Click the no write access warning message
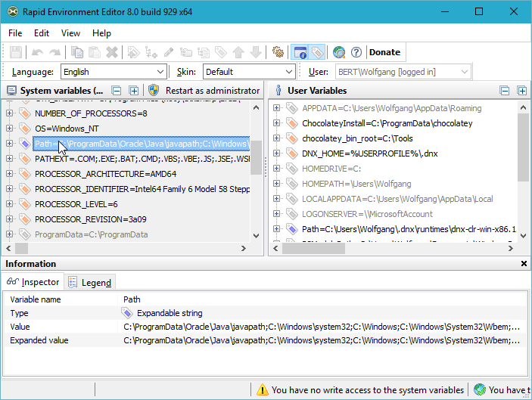Screen dimensions: 532x400 coord(368,390)
